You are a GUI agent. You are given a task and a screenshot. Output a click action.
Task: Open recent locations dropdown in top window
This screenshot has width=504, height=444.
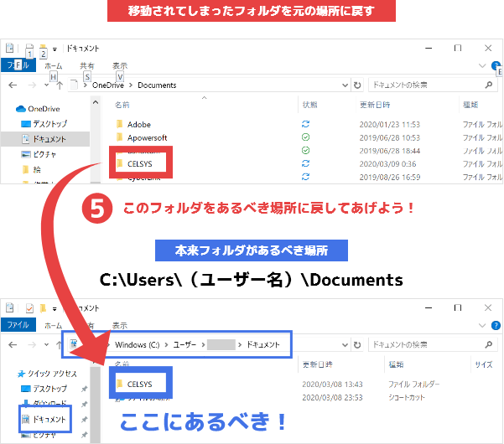47,85
